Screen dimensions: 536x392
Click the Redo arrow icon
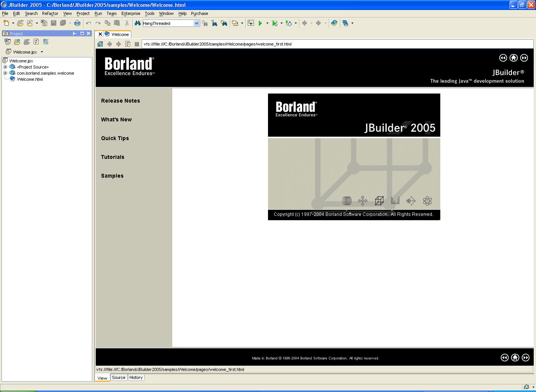[98, 23]
